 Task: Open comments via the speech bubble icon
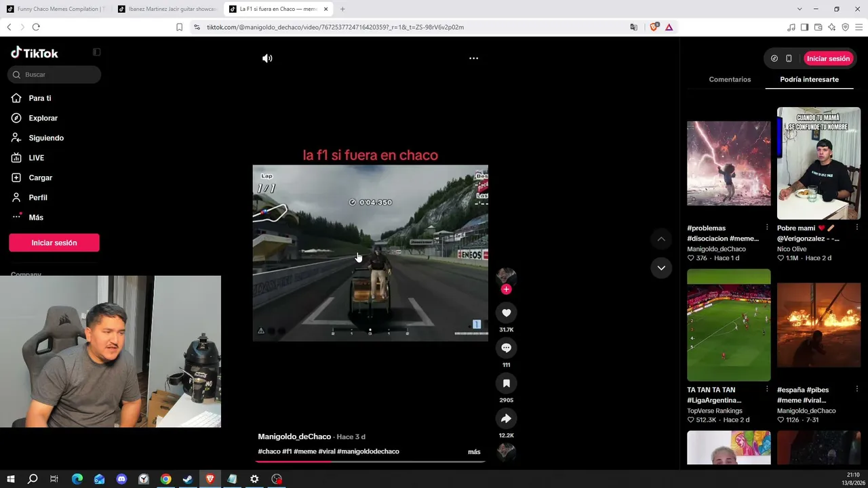point(506,348)
